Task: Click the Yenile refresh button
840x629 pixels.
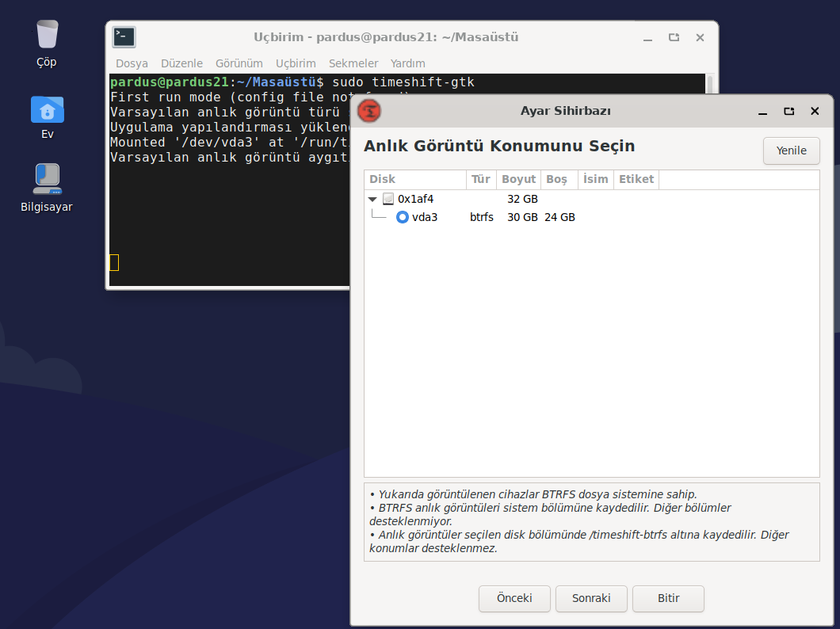Action: coord(791,151)
